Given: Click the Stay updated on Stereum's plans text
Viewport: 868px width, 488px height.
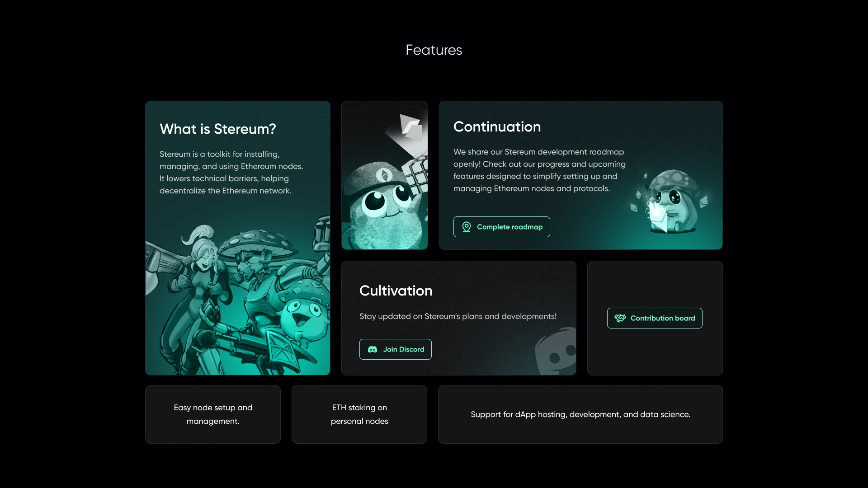Looking at the screenshot, I should [x=458, y=316].
